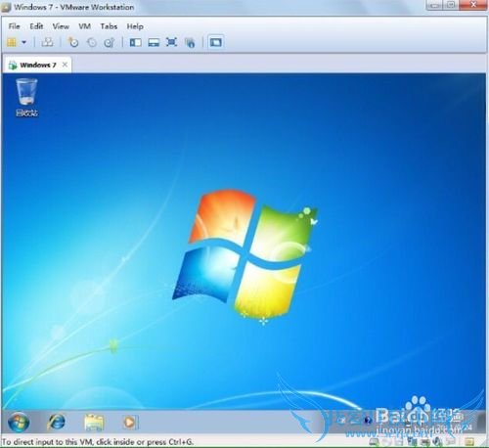Close the Windows 7 tab
This screenshot has width=489, height=448.
(65, 65)
